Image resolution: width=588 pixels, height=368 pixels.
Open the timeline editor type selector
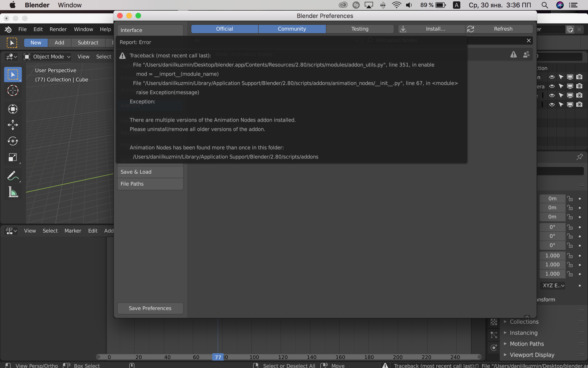point(11,231)
